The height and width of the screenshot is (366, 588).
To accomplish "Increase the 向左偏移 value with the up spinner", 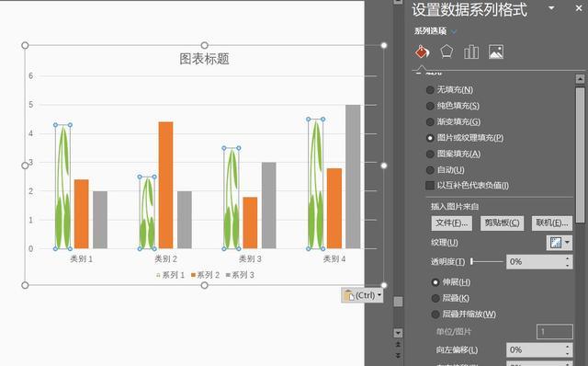I will 568,347.
